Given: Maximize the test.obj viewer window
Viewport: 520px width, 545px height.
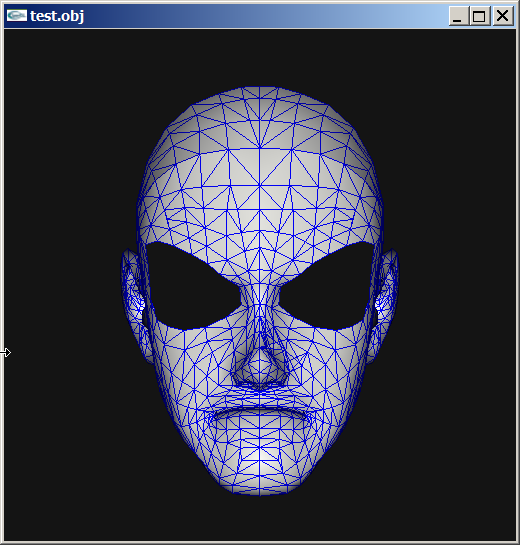Looking at the screenshot, I should 479,16.
